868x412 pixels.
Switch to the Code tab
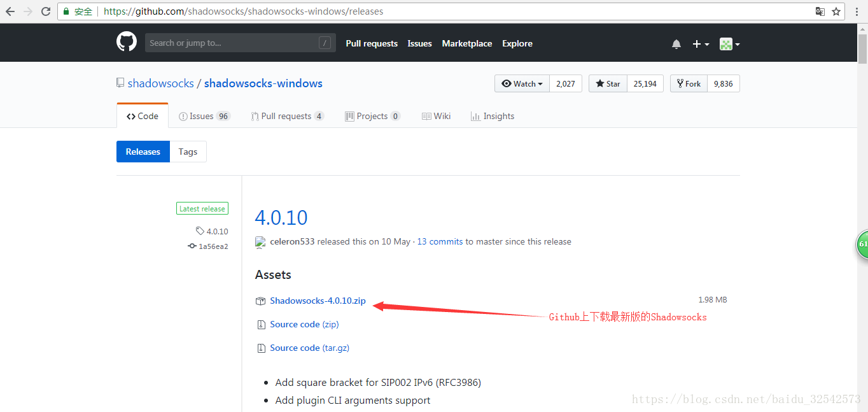[143, 116]
